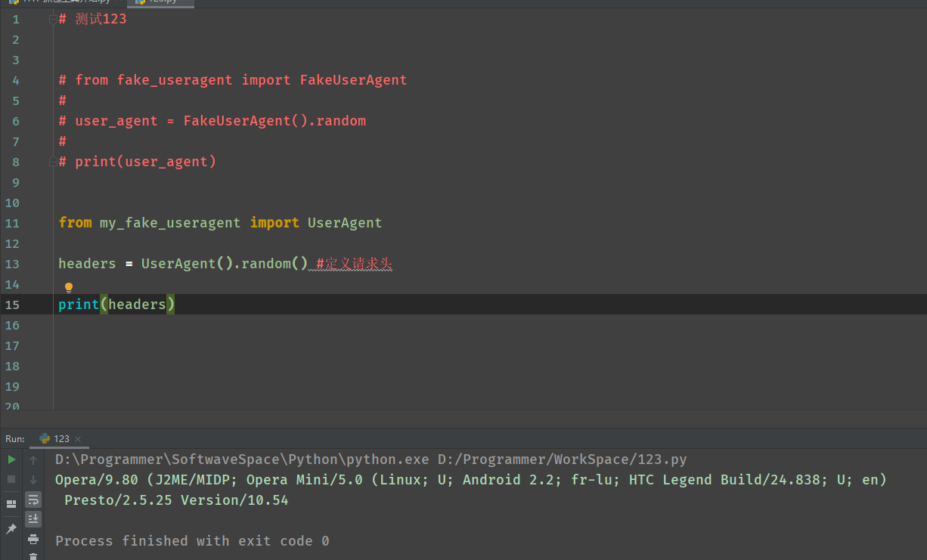This screenshot has width=927, height=560.
Task: Click the Restore Layout icon in Run panel
Action: pos(11,503)
